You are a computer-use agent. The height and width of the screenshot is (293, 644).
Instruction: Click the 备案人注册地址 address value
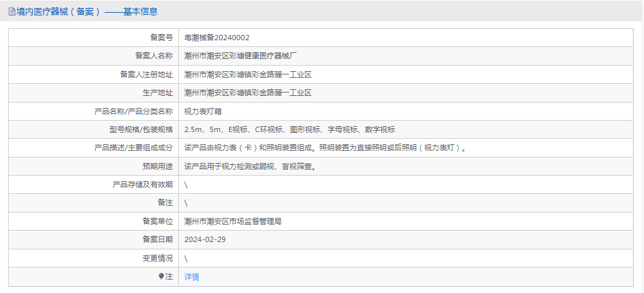(x=247, y=74)
